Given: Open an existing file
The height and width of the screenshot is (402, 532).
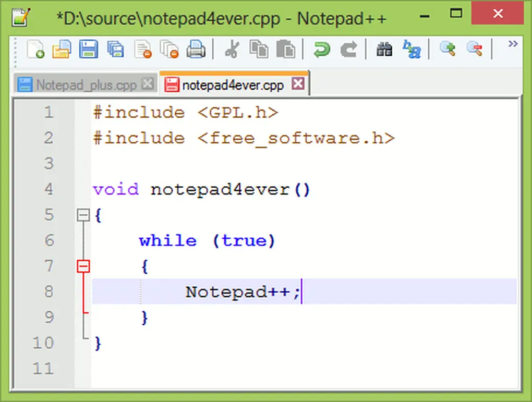Looking at the screenshot, I should [x=61, y=48].
